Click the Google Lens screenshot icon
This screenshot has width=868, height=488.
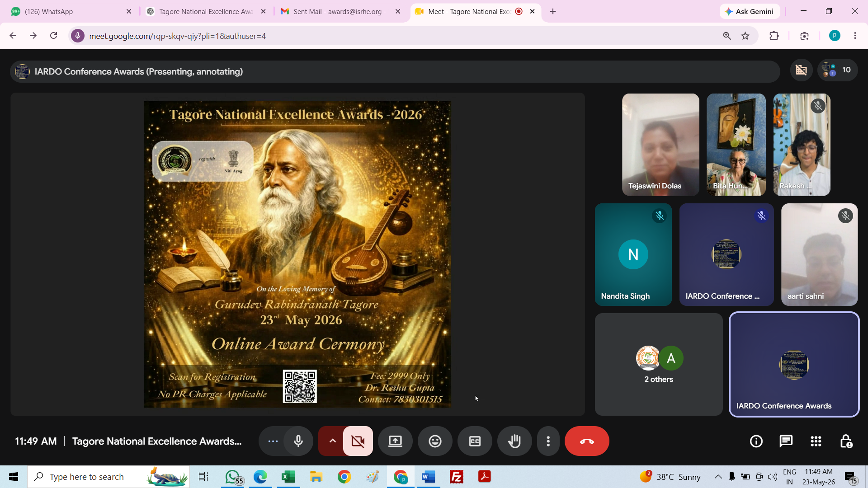pyautogui.click(x=804, y=36)
